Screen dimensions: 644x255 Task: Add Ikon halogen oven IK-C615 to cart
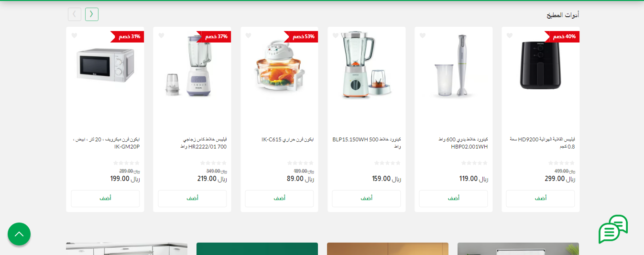(279, 199)
